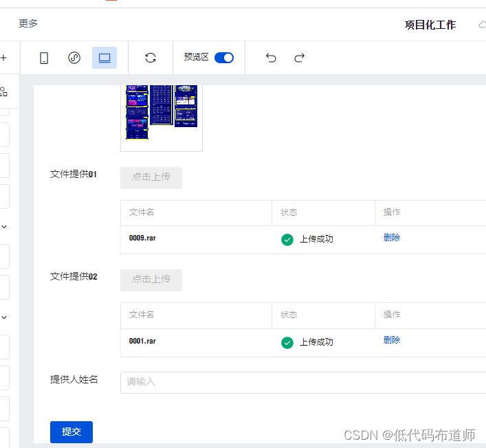Delete the 0001.rar file
This screenshot has width=486, height=448.
tap(392, 340)
